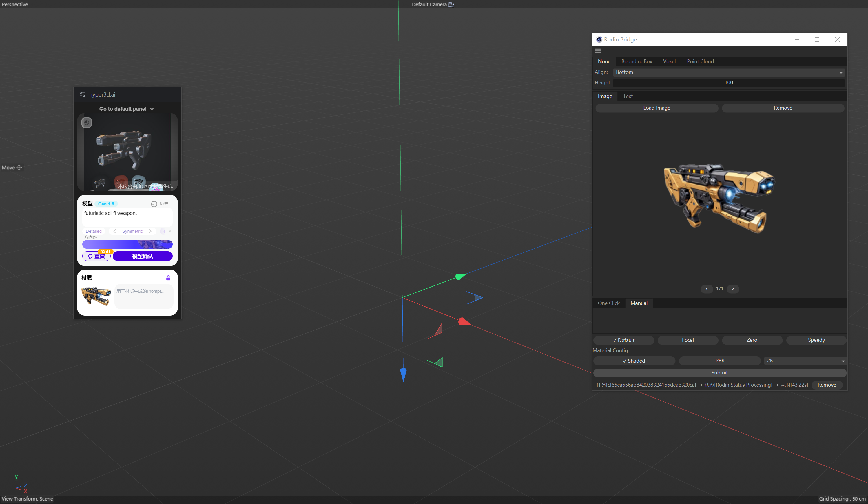
Task: Enable the PBR material option
Action: coord(720,361)
